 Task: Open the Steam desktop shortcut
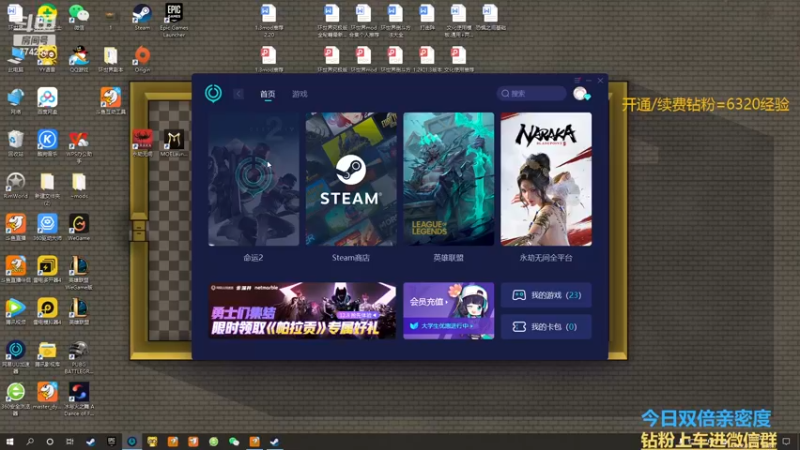point(142,17)
